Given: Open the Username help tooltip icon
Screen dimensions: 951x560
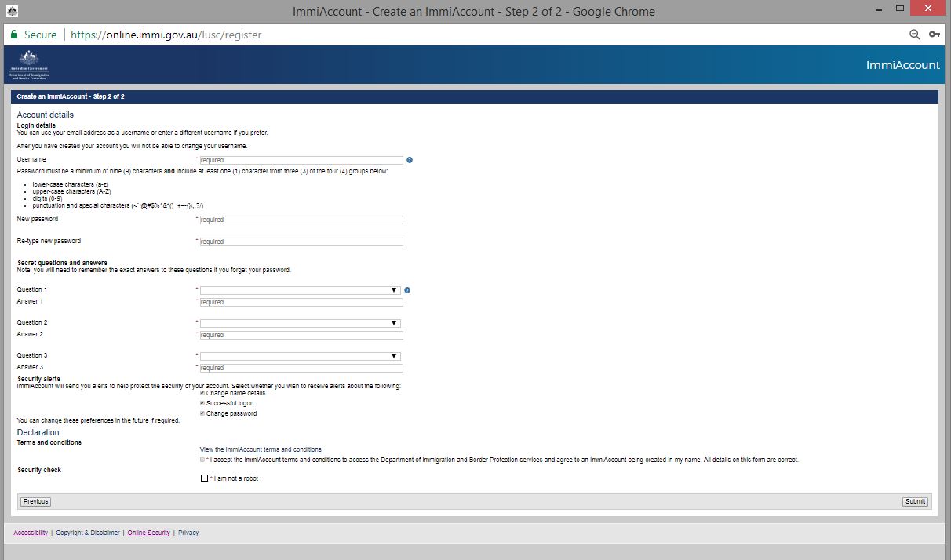Looking at the screenshot, I should click(409, 160).
